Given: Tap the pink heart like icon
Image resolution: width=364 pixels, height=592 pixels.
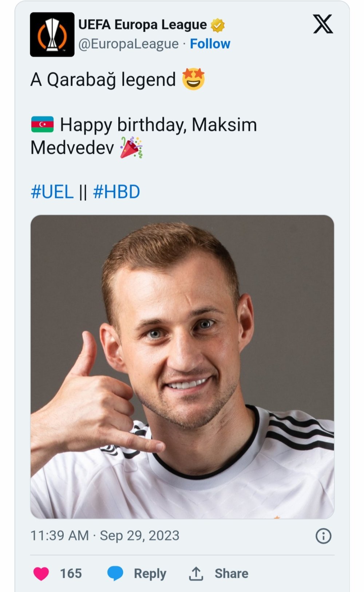Looking at the screenshot, I should click(x=41, y=573).
